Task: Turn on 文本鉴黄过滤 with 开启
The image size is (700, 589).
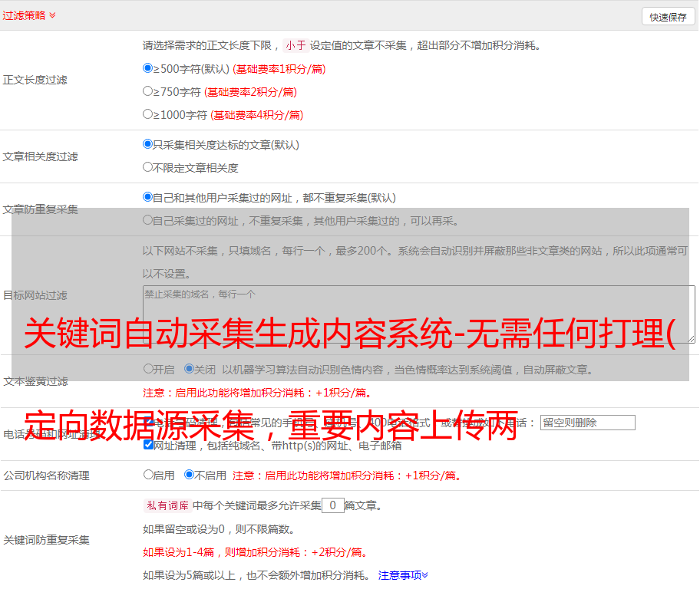Action: [x=148, y=369]
